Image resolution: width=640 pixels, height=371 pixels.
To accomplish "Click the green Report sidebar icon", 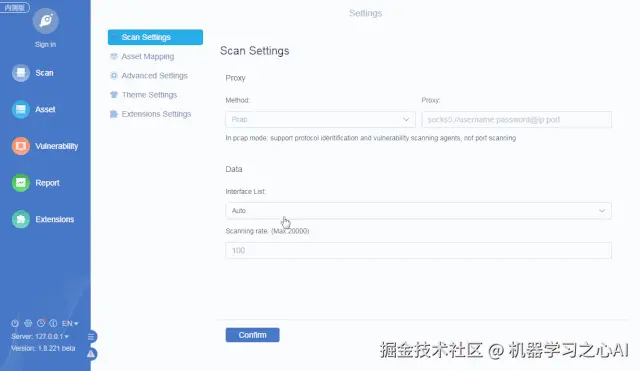I will pos(20,183).
